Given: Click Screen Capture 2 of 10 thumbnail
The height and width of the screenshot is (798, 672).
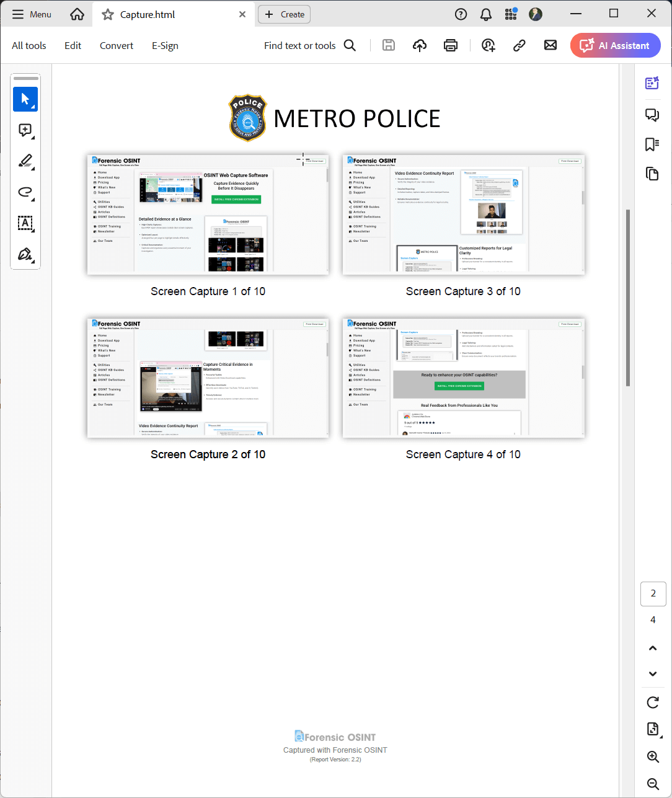Looking at the screenshot, I should pyautogui.click(x=208, y=378).
